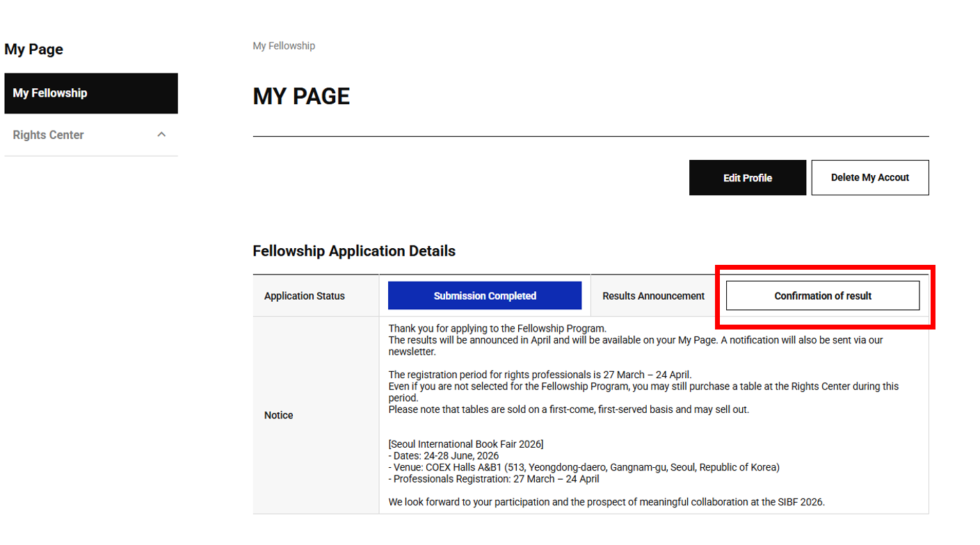Select the Rights Center sidebar label
Screen dimensions: 980x545
48,135
